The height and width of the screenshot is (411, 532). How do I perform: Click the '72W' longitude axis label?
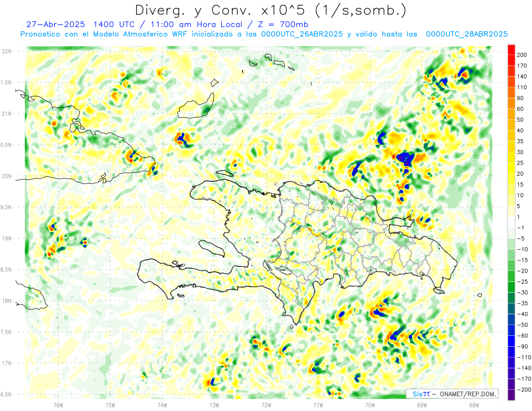pyautogui.click(x=266, y=405)
